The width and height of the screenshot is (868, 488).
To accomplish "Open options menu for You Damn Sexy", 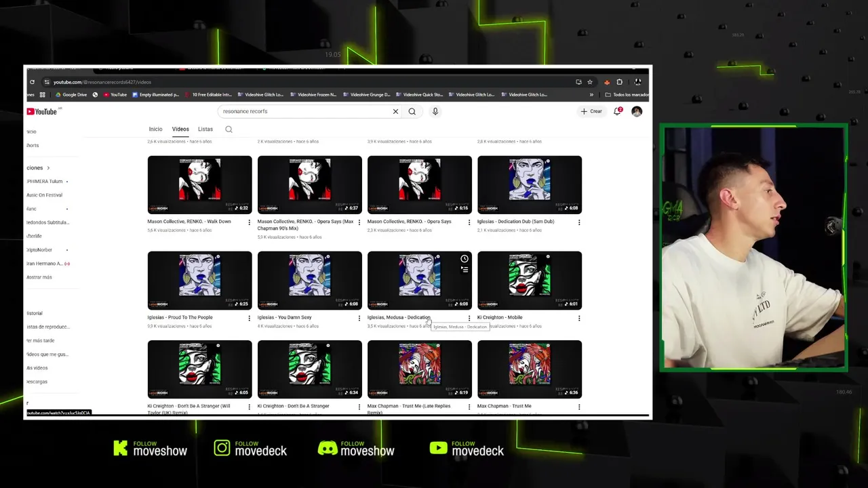I will tap(359, 318).
